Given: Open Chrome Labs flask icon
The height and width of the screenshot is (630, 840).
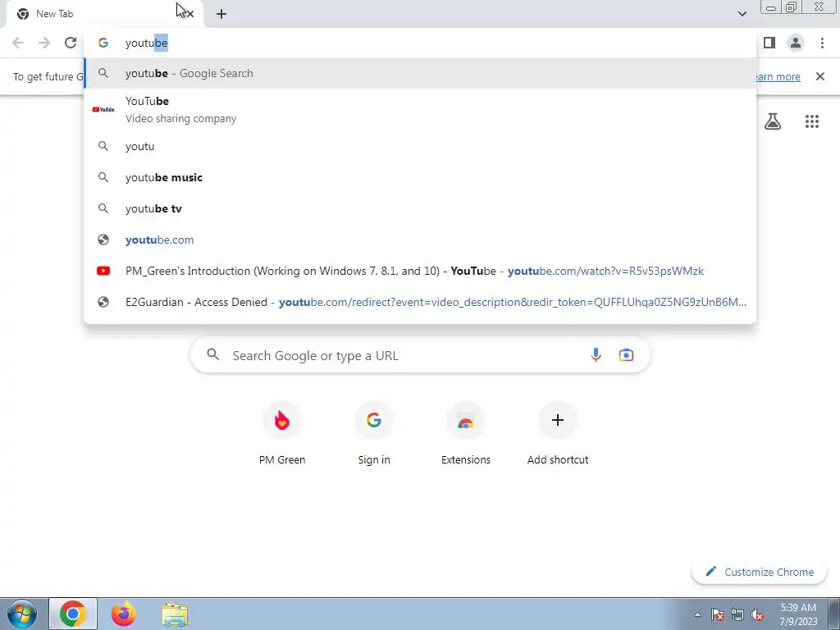Looking at the screenshot, I should click(773, 121).
